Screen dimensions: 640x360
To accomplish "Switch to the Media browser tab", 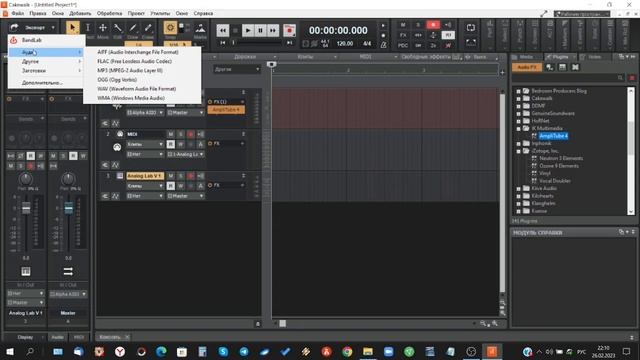I will (x=526, y=57).
